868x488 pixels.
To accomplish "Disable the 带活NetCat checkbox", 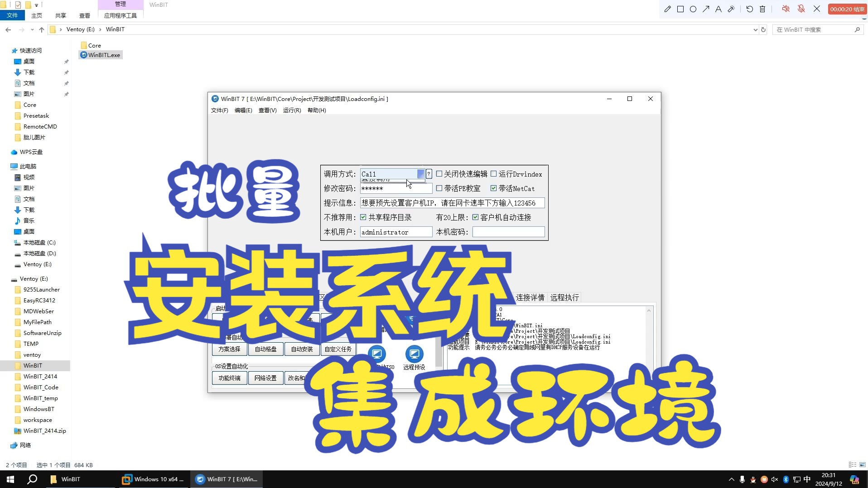I will (493, 188).
